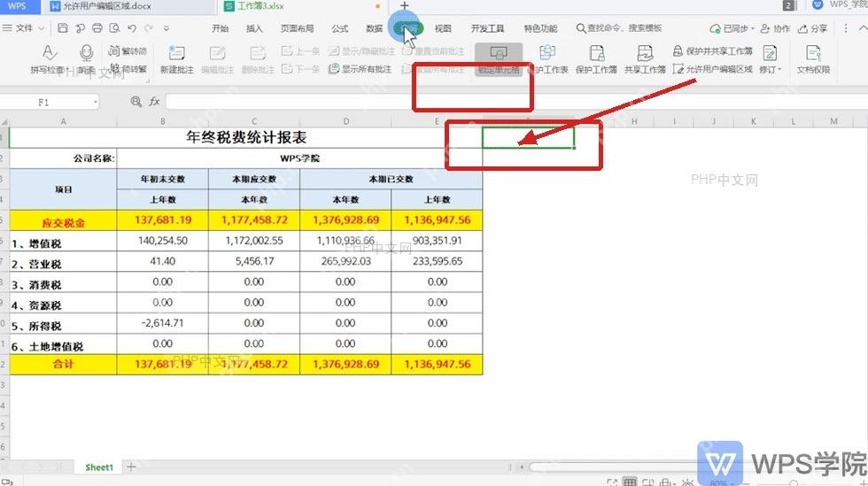Switch to the Data (数据) tab
Screen dimensions: 868x486
pos(374,28)
